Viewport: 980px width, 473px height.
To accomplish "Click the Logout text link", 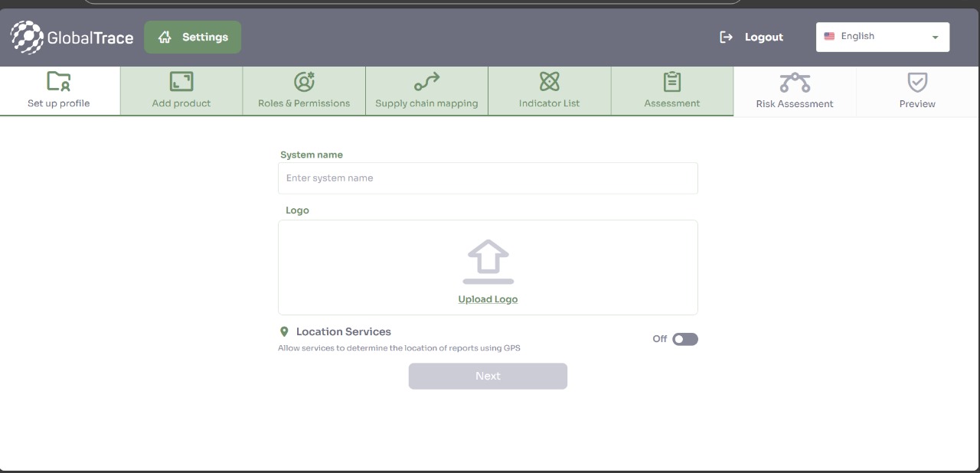I will click(x=763, y=38).
